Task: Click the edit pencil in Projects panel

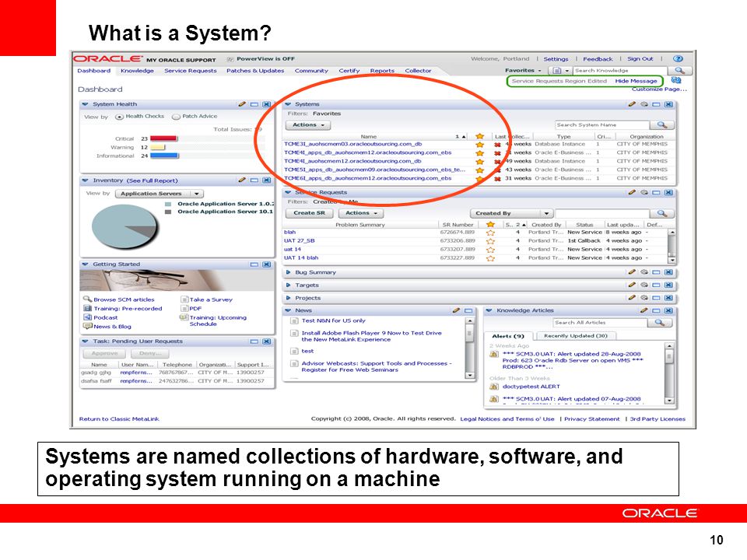Action: 632,298
